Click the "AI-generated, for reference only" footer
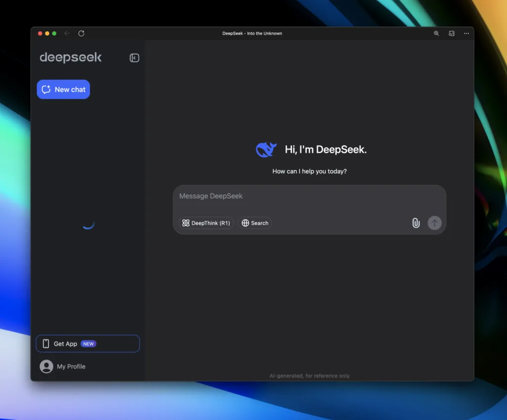This screenshot has height=420, width=507. 309,376
